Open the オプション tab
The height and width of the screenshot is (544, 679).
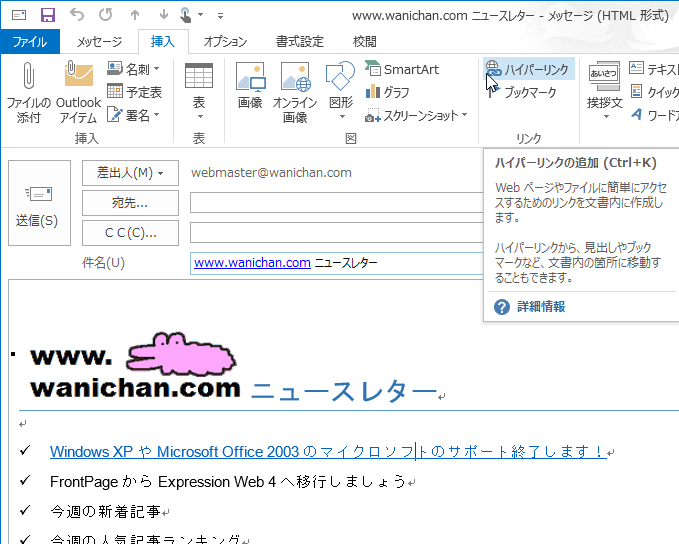click(x=225, y=42)
